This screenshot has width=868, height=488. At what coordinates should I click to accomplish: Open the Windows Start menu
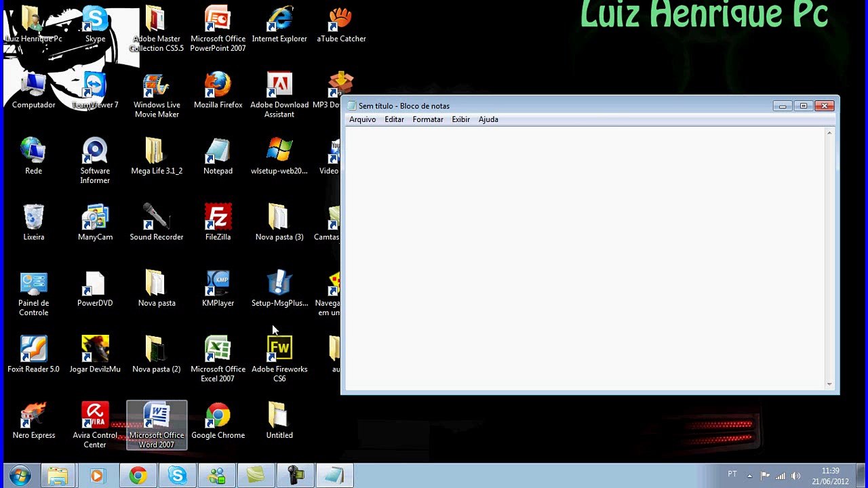[20, 476]
